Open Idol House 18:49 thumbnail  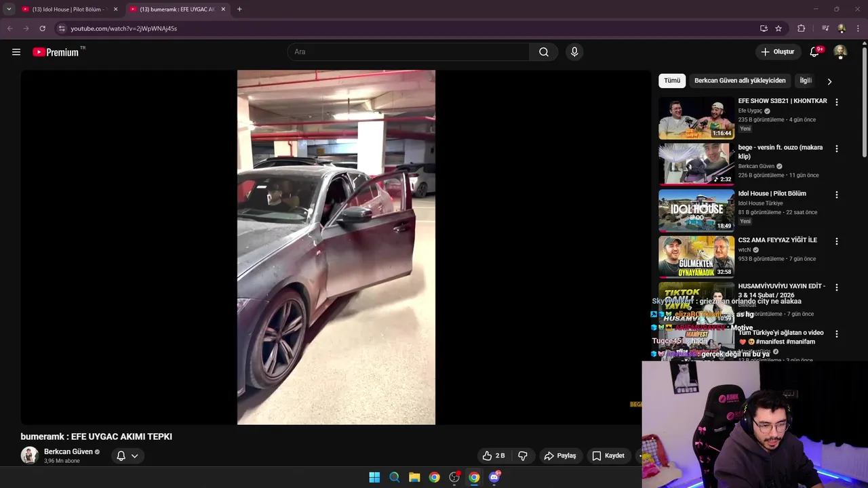696,210
